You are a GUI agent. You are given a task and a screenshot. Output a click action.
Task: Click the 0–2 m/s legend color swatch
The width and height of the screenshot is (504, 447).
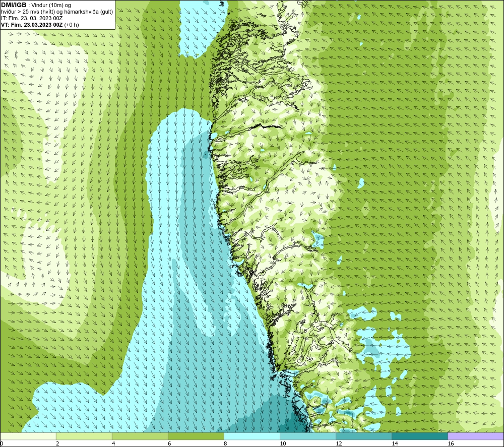click(28, 436)
